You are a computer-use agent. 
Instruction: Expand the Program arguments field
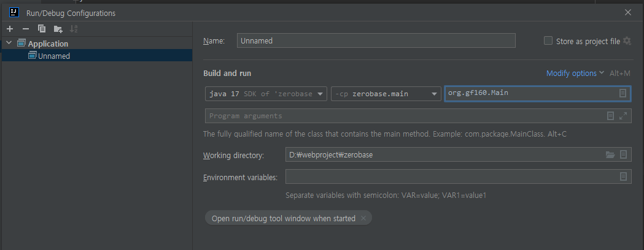(x=623, y=116)
